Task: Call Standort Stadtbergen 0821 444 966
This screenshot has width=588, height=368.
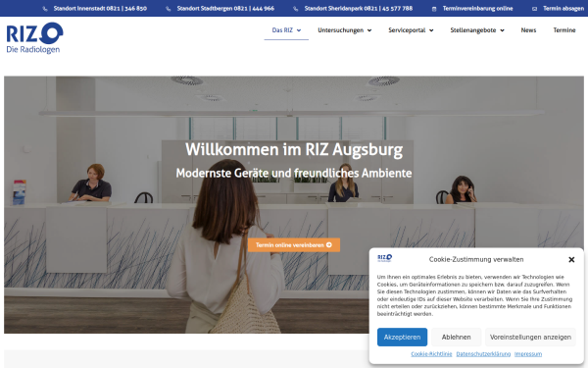Action: (x=225, y=8)
